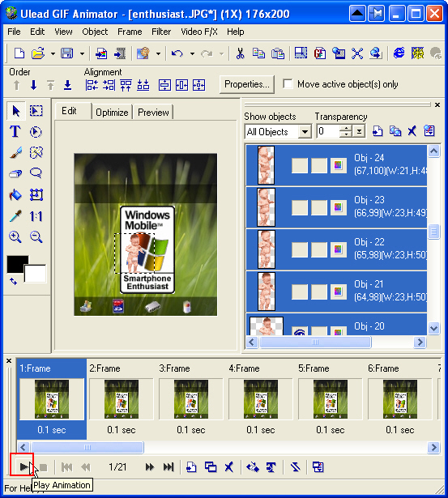
Task: Click the Properties... button
Action: (247, 84)
